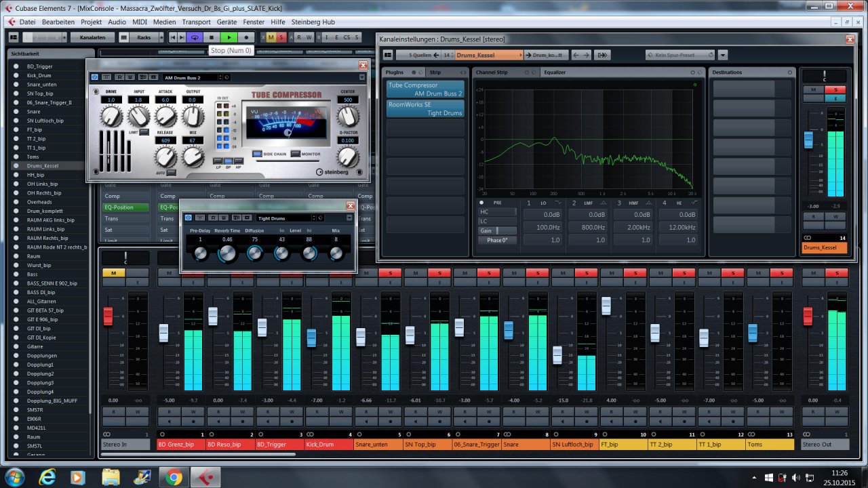Image resolution: width=868 pixels, height=488 pixels.
Task: Click EQ-Position rack item in first channel
Action: pos(125,207)
